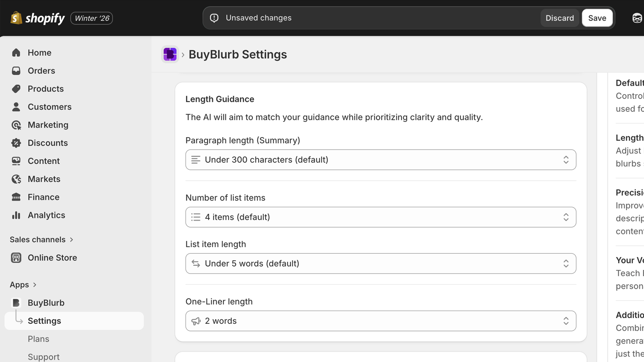Image resolution: width=644 pixels, height=362 pixels.
Task: Open the Paragraph length (Summary) dropdown
Action: [380, 160]
